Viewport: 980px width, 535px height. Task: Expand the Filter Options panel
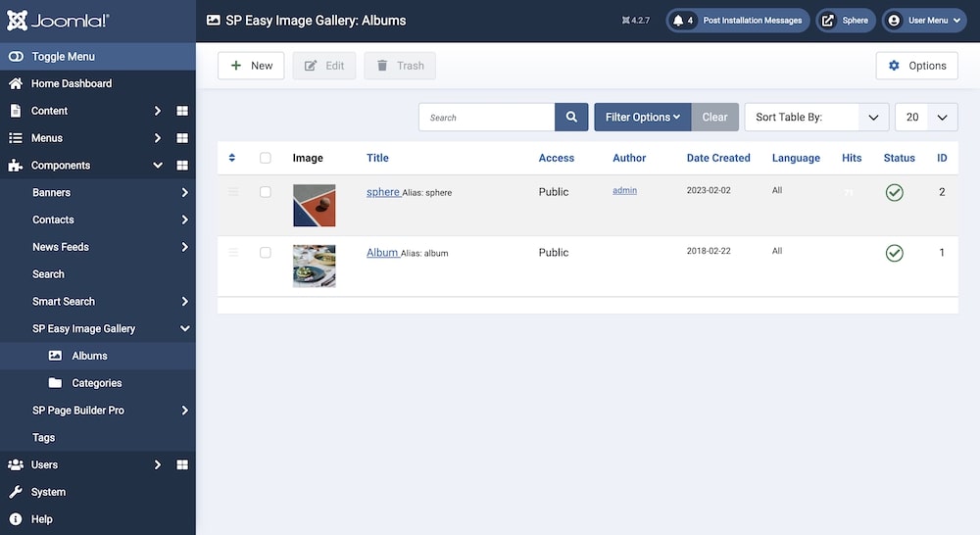[642, 118]
